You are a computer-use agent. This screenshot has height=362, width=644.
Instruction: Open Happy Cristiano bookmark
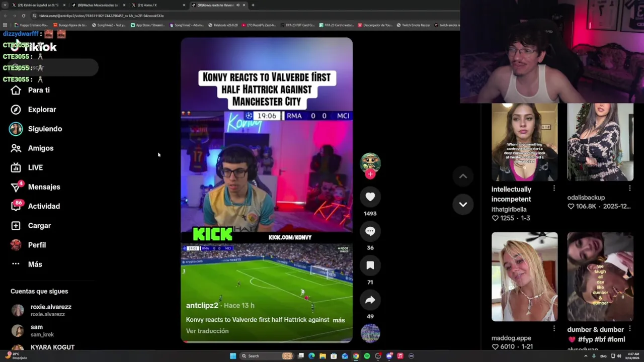31,25
